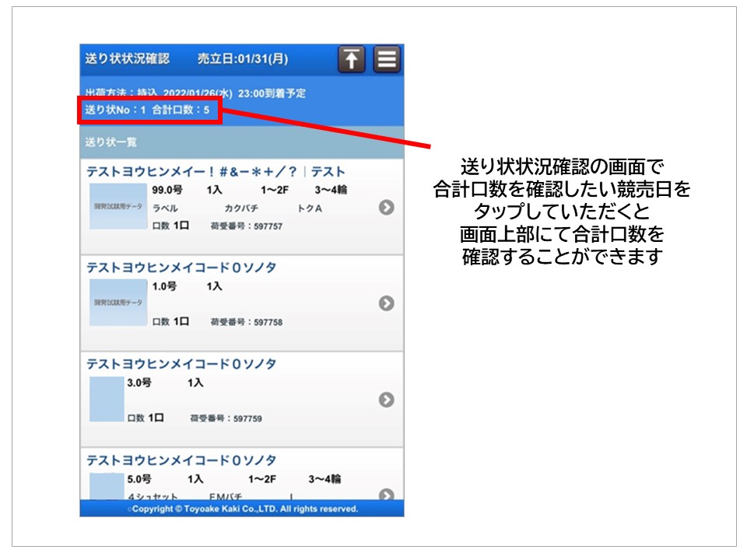Open the テストヨウヒンメイコード０ソノタ item with 1.0号
Viewport: 747px width, 560px height.
click(x=181, y=268)
